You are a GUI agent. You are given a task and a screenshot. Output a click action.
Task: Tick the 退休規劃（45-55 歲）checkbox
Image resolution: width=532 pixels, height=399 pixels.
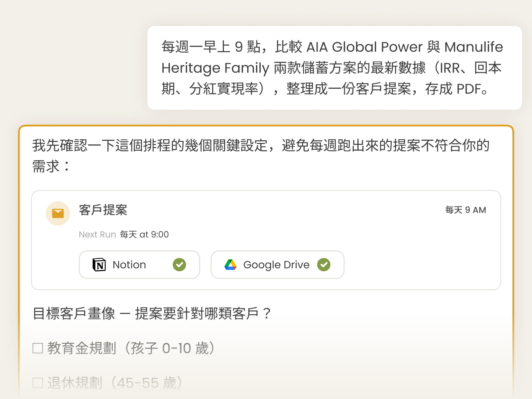38,383
